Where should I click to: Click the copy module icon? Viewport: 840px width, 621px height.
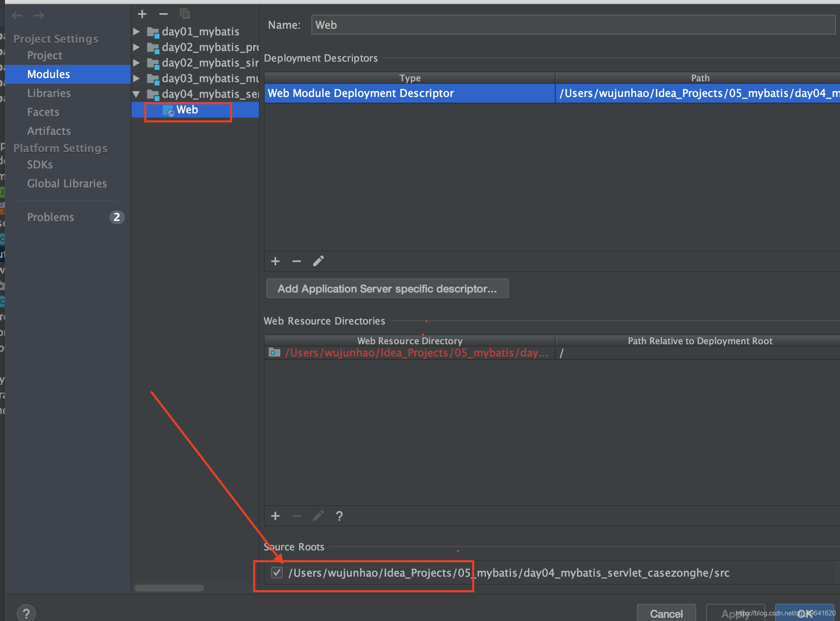[x=185, y=14]
